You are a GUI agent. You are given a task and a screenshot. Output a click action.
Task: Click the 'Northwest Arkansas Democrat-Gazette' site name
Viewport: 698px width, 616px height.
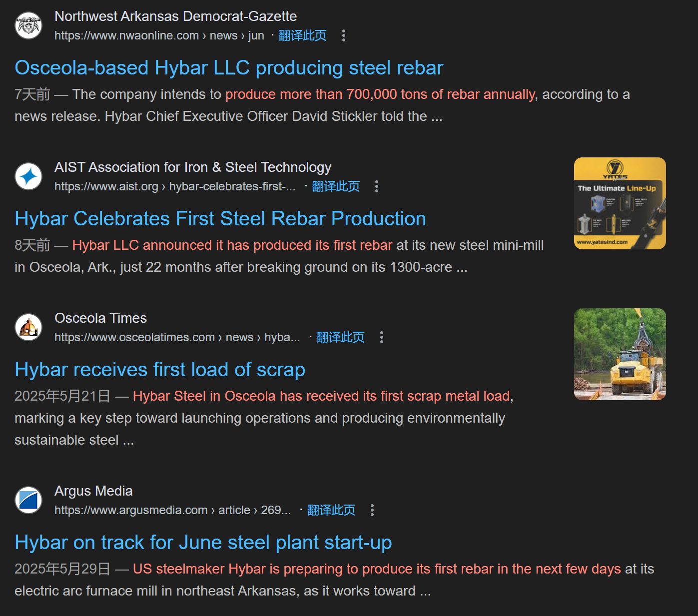[175, 16]
